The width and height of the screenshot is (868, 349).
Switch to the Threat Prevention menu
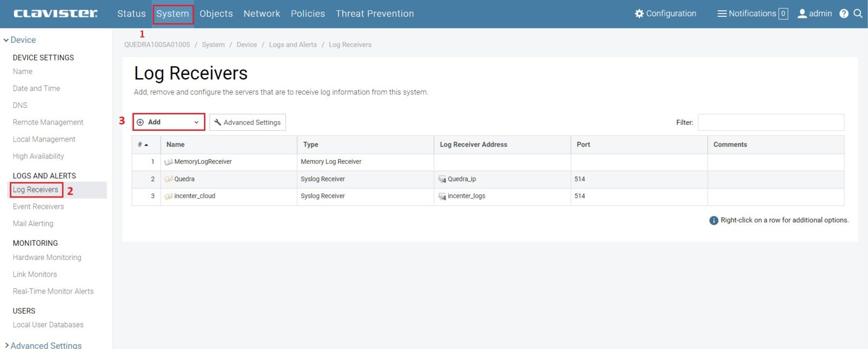(x=374, y=14)
